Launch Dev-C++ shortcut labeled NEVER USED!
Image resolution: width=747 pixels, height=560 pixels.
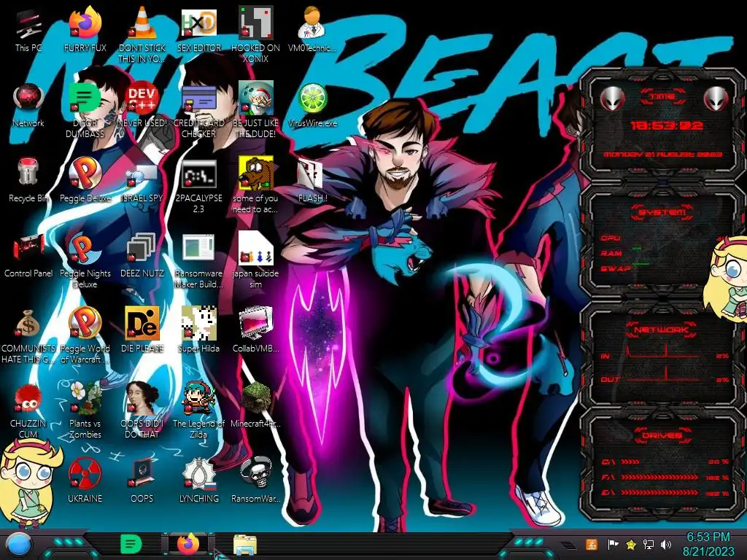142,106
